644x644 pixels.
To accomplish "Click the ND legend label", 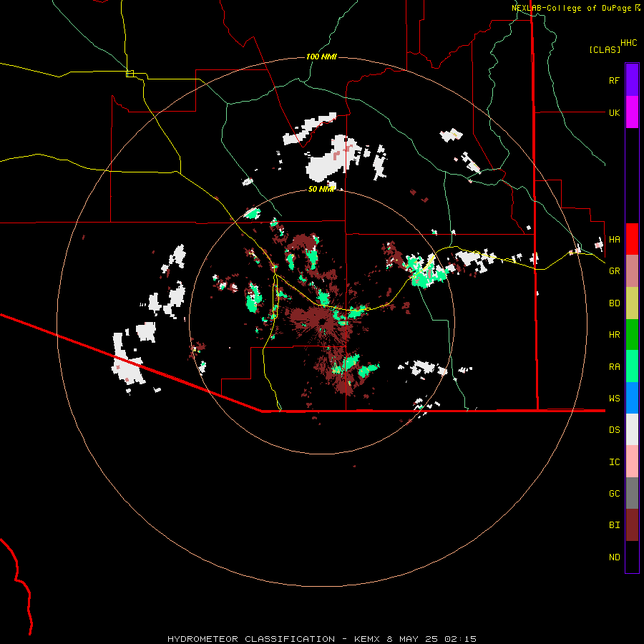I will 614,557.
